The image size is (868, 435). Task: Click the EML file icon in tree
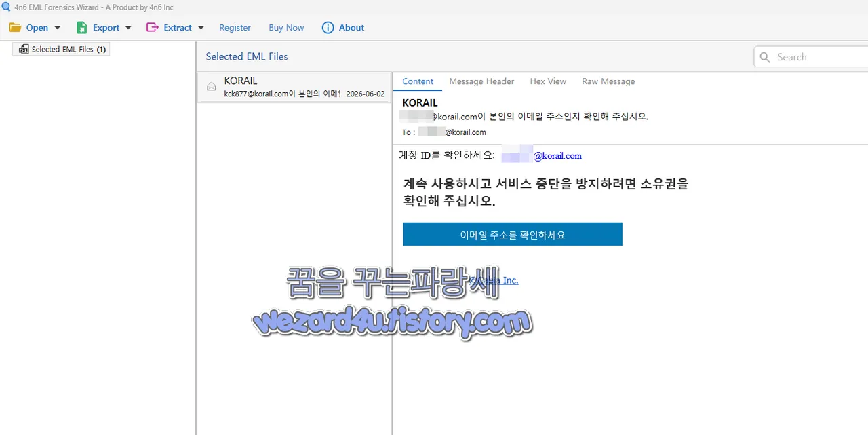pyautogui.click(x=24, y=49)
